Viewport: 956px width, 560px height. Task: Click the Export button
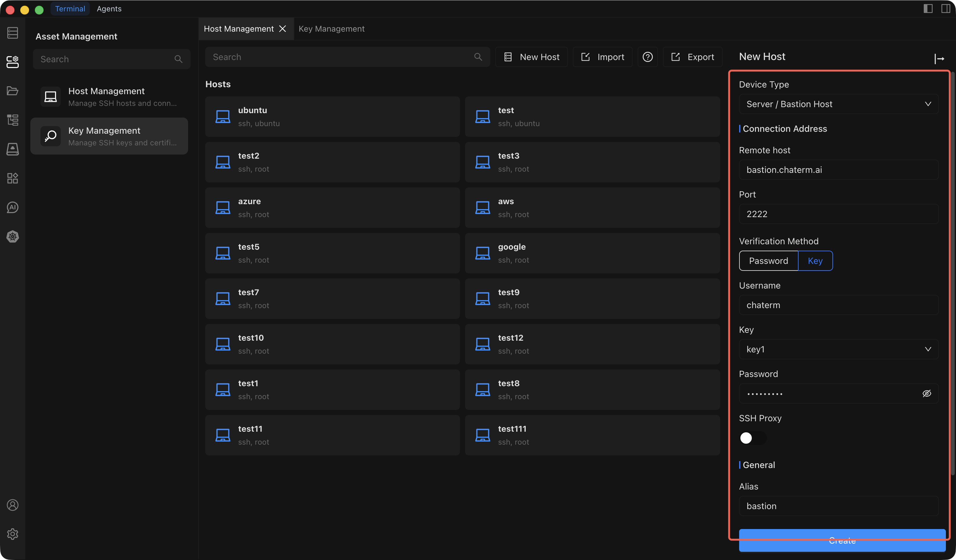(692, 57)
